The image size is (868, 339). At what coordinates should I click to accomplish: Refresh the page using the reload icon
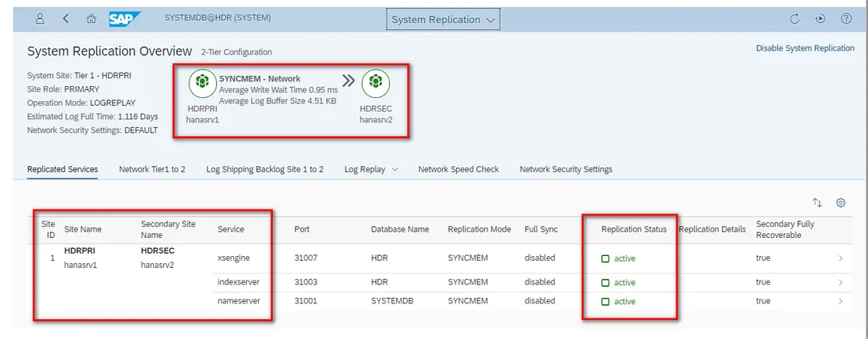click(x=795, y=18)
